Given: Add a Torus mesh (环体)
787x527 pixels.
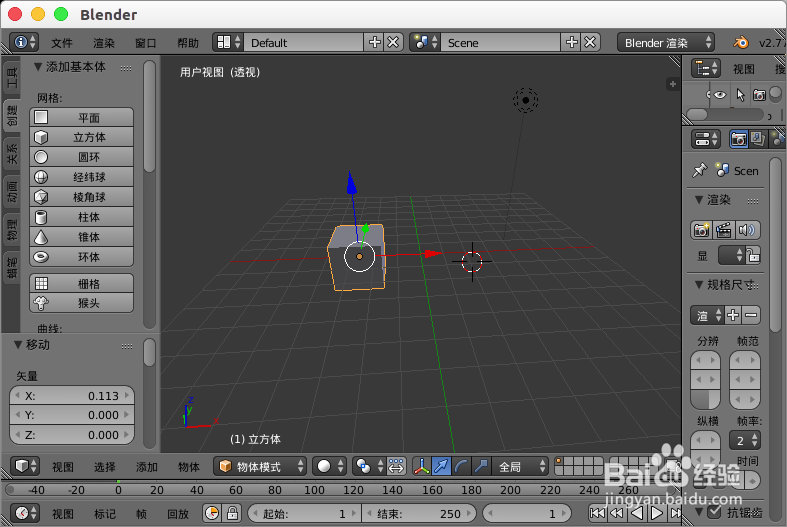Looking at the screenshot, I should tap(82, 257).
